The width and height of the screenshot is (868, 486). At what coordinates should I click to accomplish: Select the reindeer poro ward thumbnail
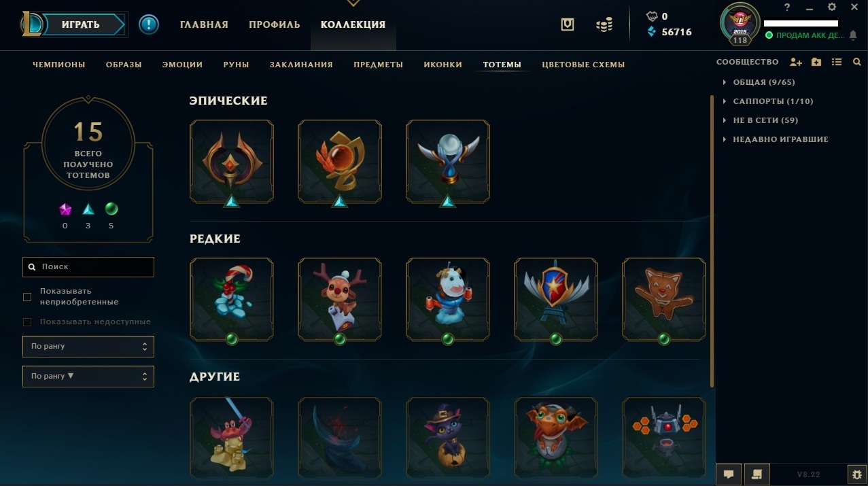pos(340,299)
